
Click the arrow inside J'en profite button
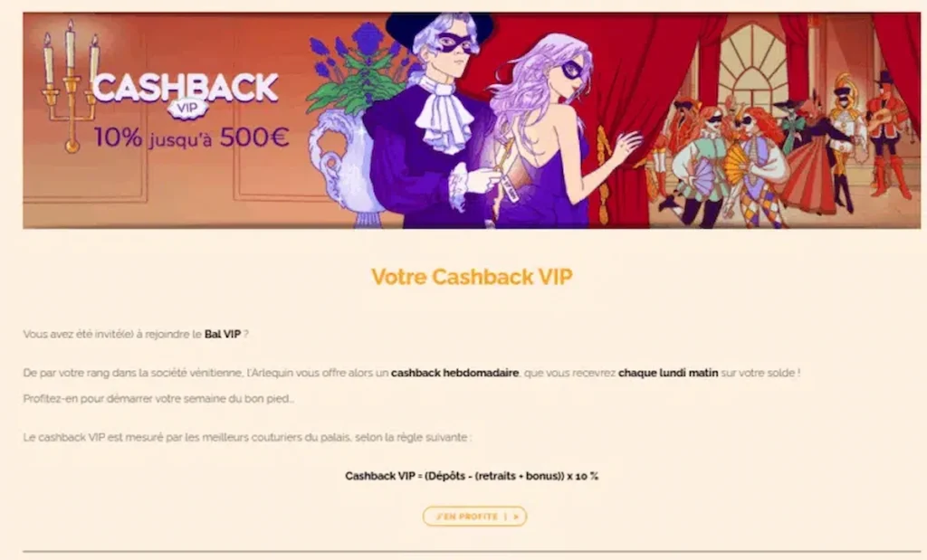[x=516, y=517]
